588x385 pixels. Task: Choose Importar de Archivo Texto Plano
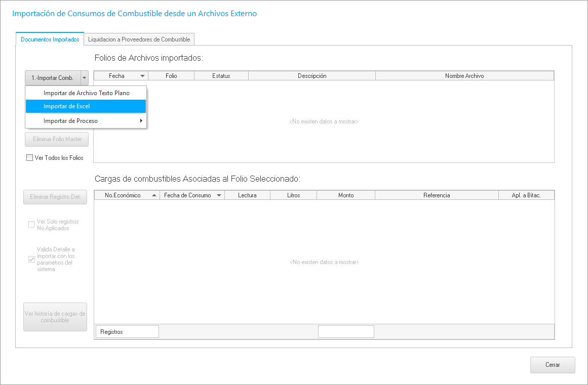[x=86, y=93]
